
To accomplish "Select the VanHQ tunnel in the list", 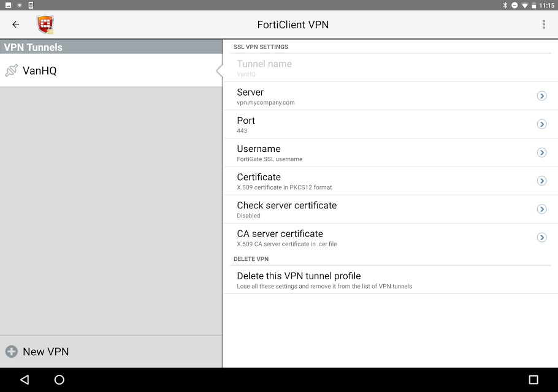I will (x=112, y=70).
